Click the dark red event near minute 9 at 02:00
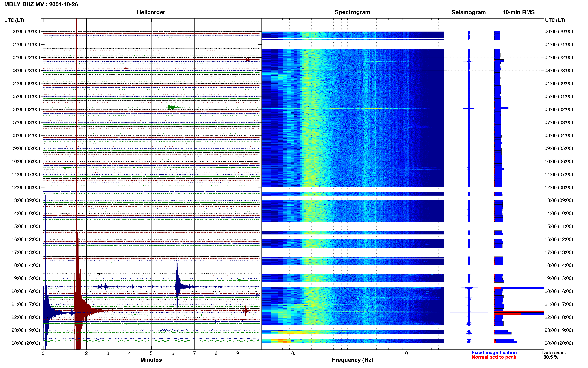This screenshot has height=368, width=588. pyautogui.click(x=248, y=59)
